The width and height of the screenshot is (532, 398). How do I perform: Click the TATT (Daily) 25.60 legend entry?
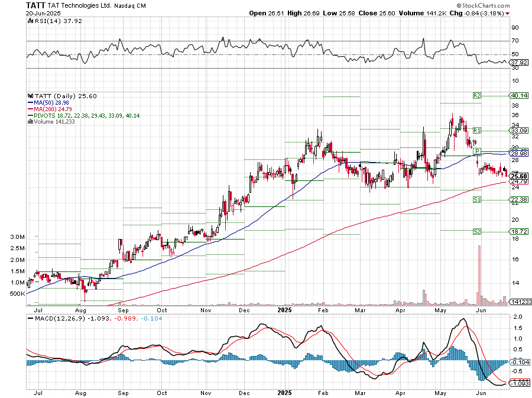[x=66, y=96]
